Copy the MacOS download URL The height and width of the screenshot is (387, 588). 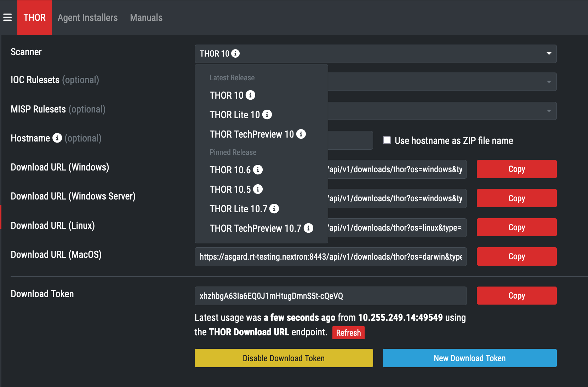tap(516, 256)
